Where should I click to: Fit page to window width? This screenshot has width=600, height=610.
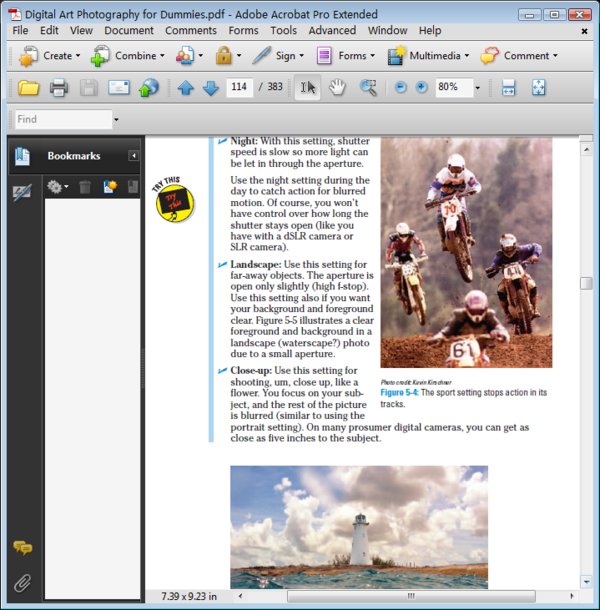pyautogui.click(x=508, y=88)
